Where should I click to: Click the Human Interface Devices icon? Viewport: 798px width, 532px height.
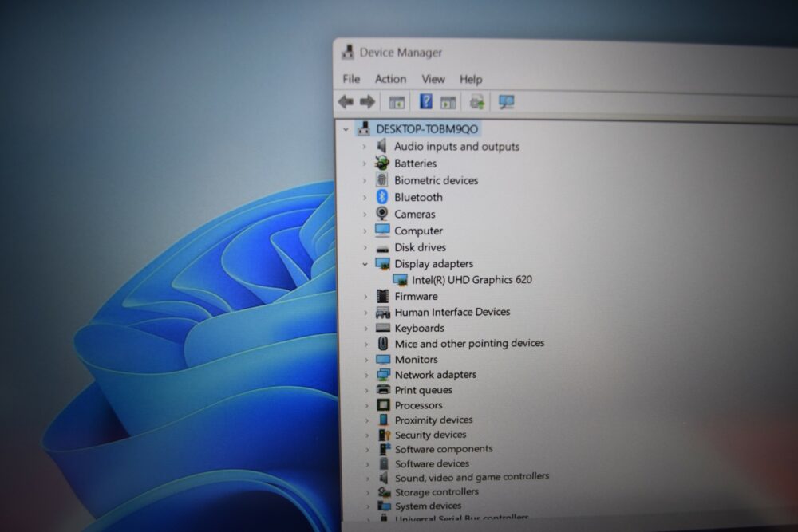pyautogui.click(x=383, y=312)
